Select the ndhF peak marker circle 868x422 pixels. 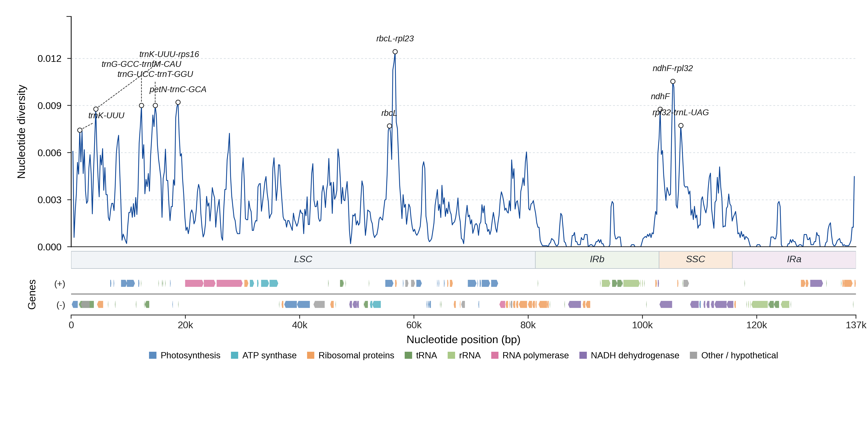click(x=660, y=109)
